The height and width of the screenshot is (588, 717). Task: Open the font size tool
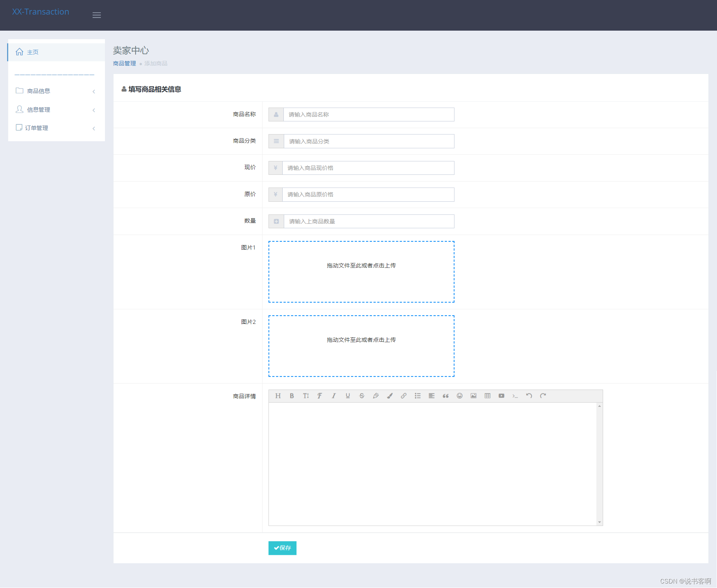click(306, 396)
